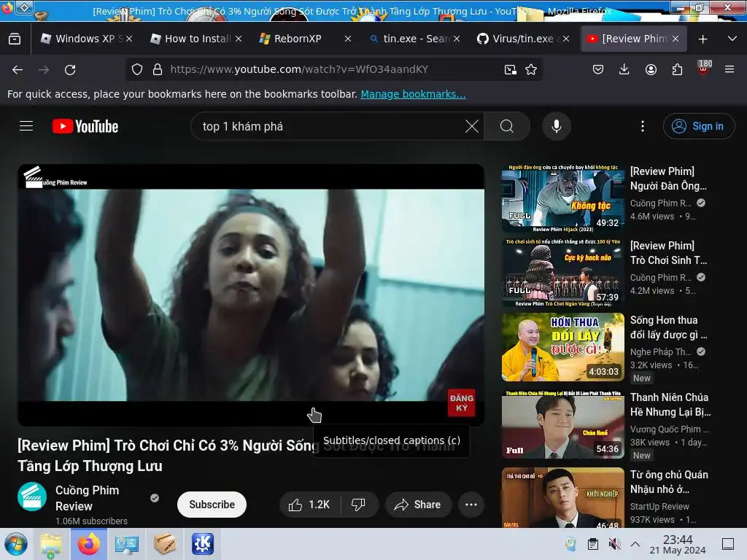Viewport: 747px width, 560px height.
Task: Dislike the video with thumbs down
Action: pyautogui.click(x=358, y=505)
